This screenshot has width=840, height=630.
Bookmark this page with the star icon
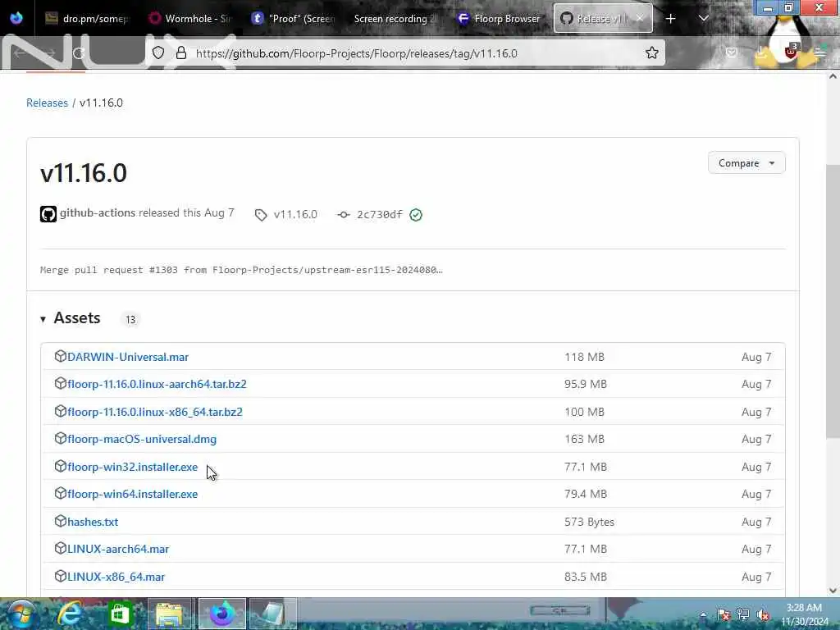coord(651,53)
